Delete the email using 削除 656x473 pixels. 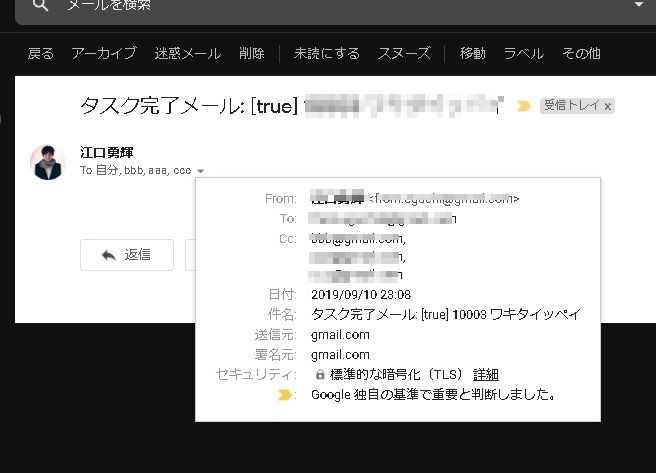(x=252, y=53)
